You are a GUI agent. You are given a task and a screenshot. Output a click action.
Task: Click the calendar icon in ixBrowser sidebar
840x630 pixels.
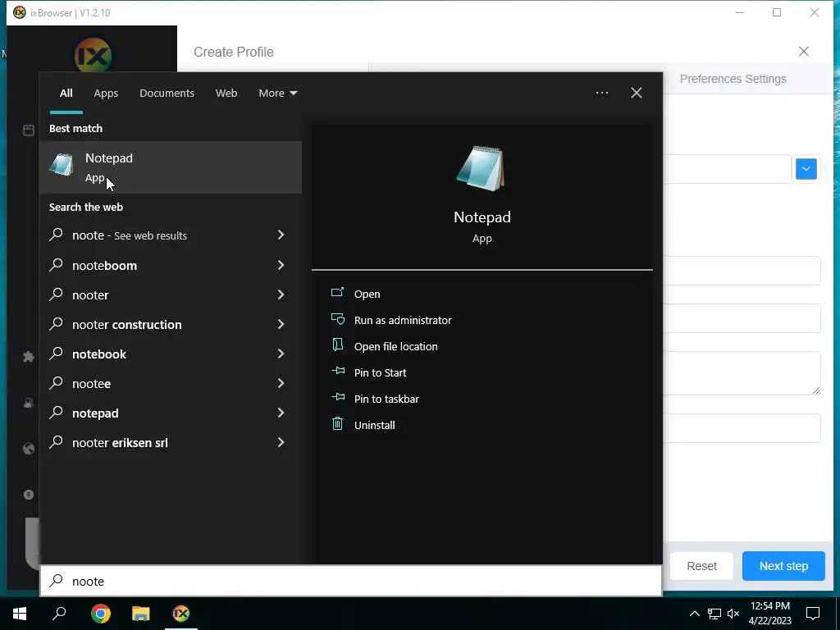coord(29,130)
